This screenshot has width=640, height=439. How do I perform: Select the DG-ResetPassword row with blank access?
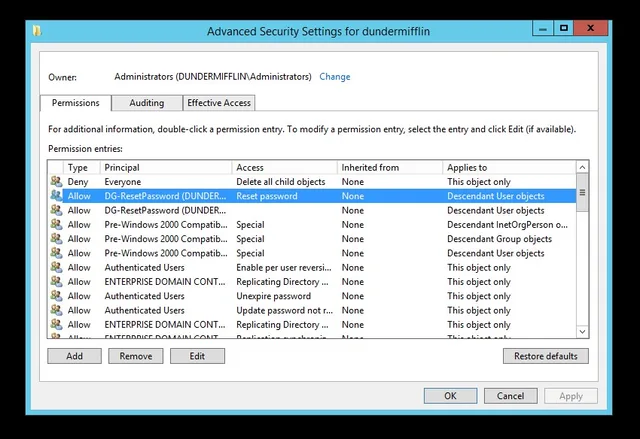coord(313,210)
